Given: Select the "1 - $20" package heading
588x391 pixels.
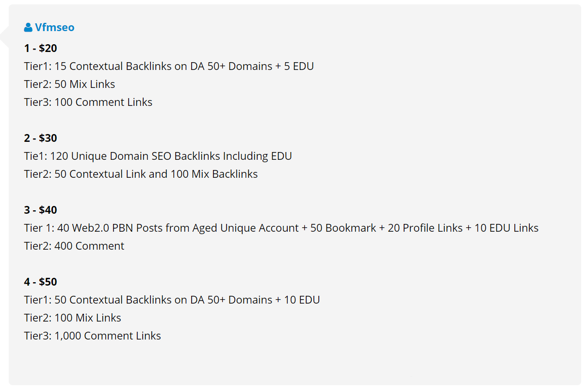Looking at the screenshot, I should pyautogui.click(x=41, y=48).
